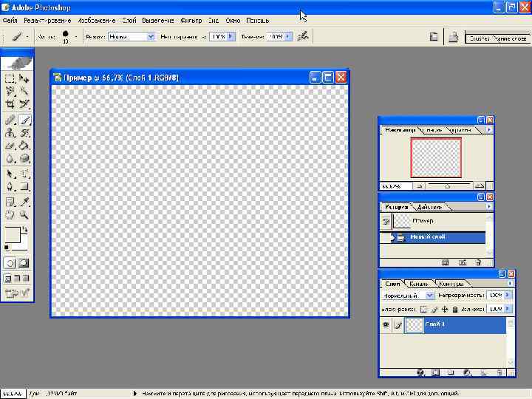
Task: Select the Eyedropper tool
Action: click(x=24, y=202)
